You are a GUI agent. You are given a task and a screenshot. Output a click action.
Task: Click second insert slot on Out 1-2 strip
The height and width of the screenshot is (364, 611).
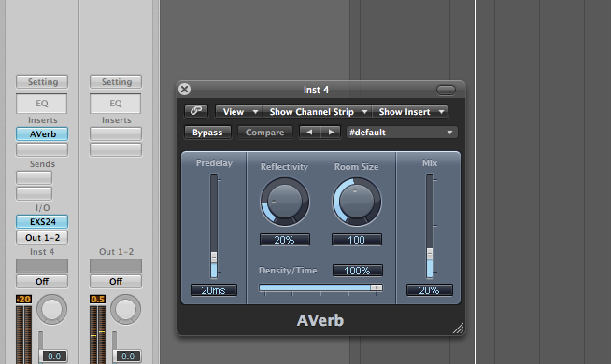(x=116, y=149)
